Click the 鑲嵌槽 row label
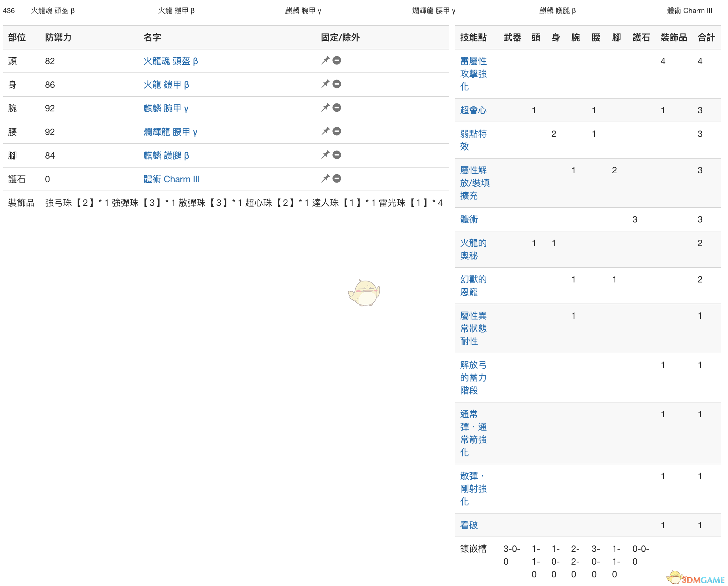728x586 pixels. [474, 549]
